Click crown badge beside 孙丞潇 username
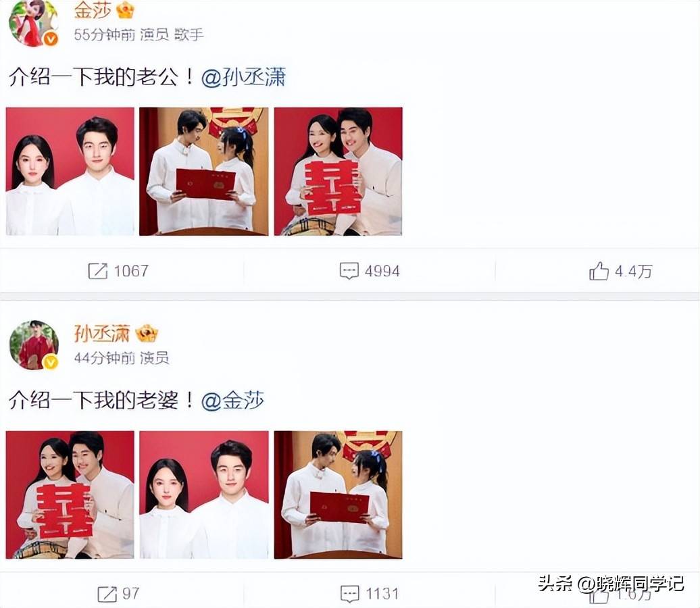 147,333
